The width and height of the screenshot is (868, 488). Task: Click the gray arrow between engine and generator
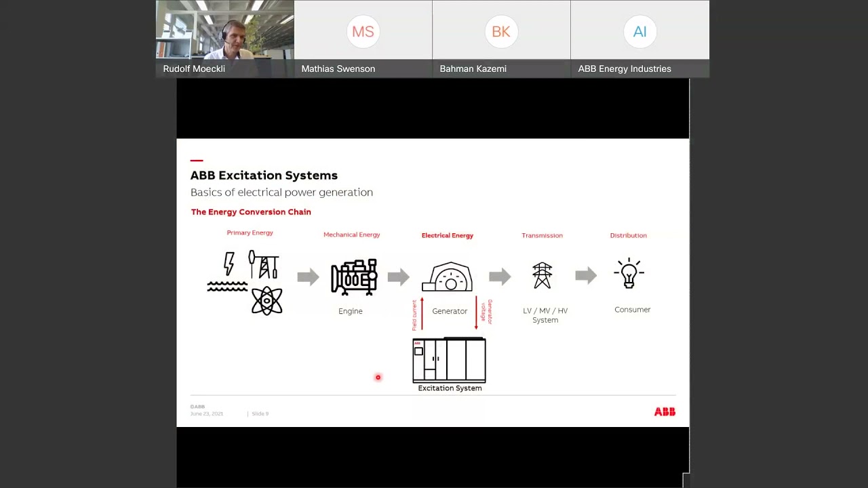[x=399, y=277]
